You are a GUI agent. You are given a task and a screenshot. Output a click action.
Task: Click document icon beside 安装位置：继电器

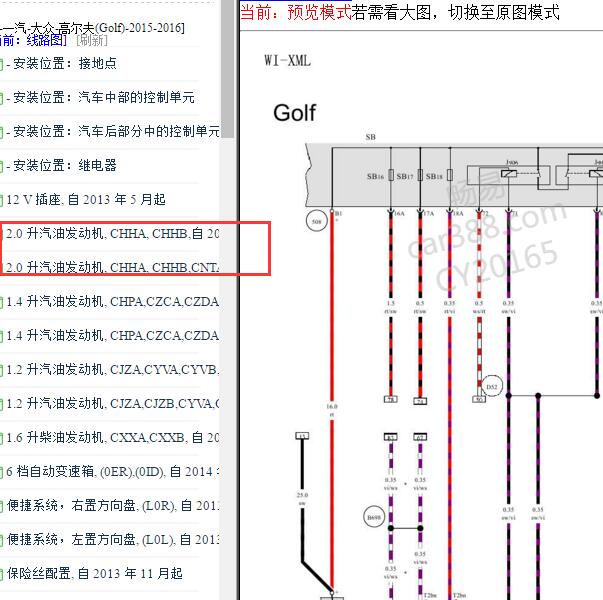(x=1, y=167)
